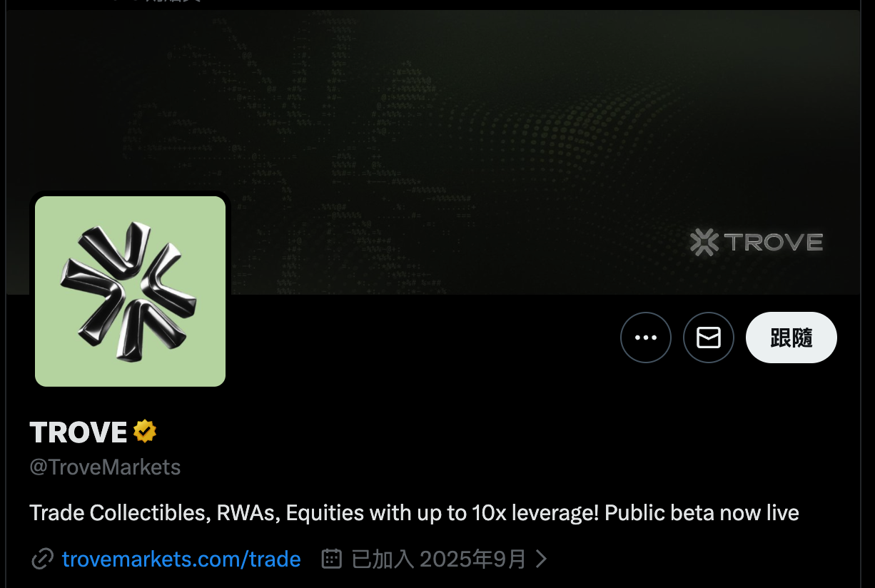
Task: Click the gold verified badge beside TROVE
Action: point(145,432)
